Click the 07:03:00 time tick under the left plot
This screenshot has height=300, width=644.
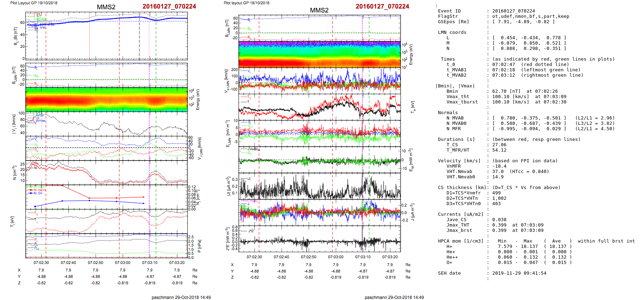click(x=122, y=263)
